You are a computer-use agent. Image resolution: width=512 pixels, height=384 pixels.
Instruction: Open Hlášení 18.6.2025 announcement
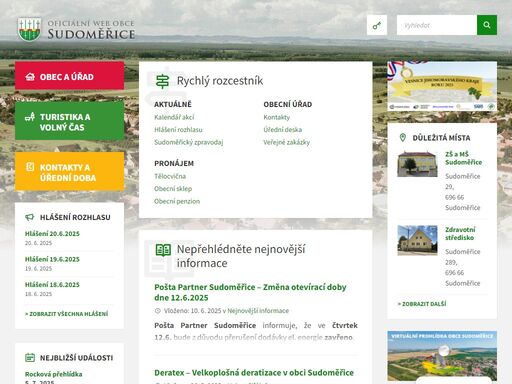pos(52,285)
